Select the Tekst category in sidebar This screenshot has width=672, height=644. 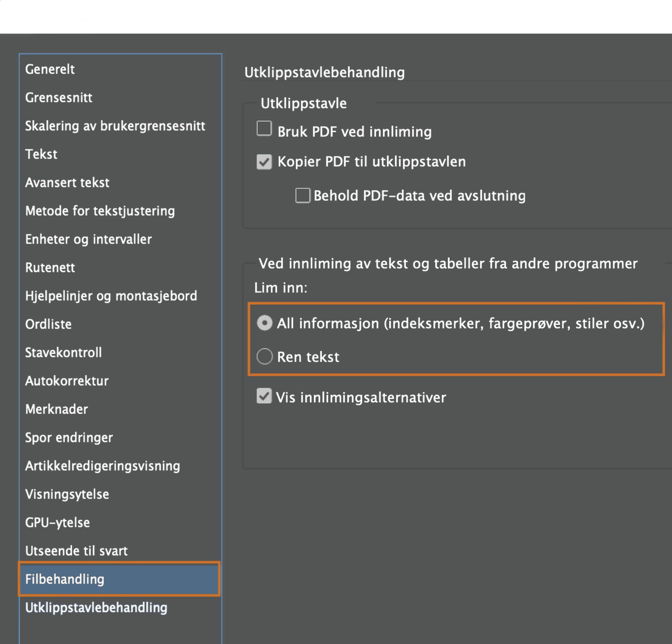41,154
